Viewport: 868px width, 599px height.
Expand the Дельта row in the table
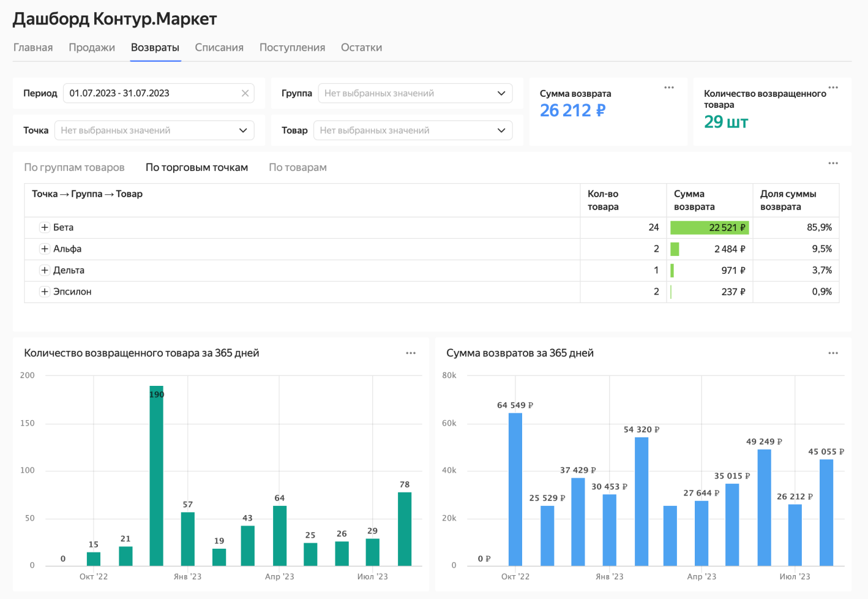coord(45,270)
